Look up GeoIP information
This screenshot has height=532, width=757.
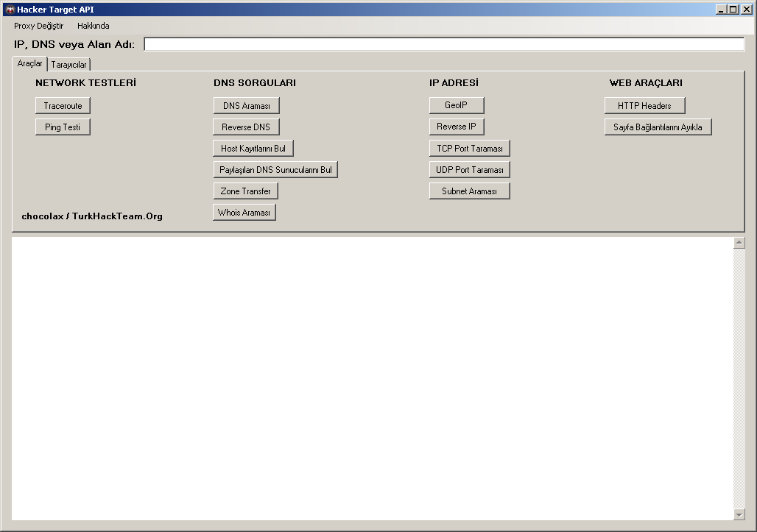457,105
